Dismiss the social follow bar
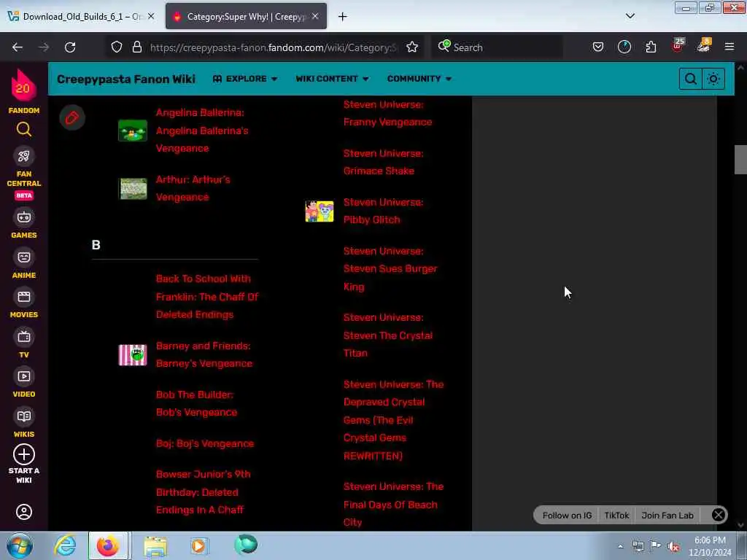Screen dimensions: 747x560 (719, 515)
